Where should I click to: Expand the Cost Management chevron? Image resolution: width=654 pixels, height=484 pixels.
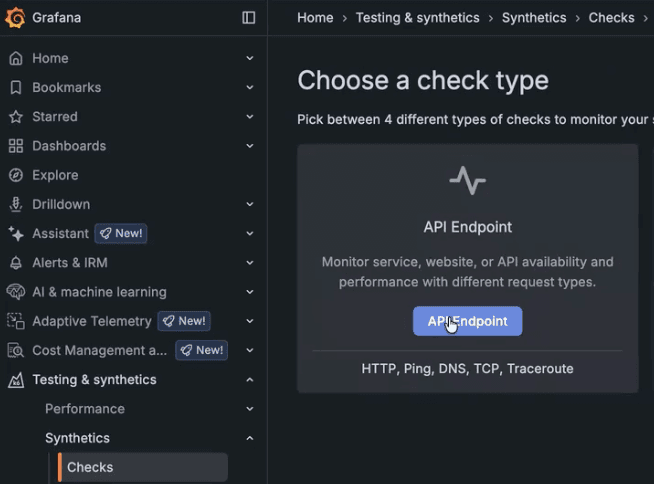(x=250, y=350)
